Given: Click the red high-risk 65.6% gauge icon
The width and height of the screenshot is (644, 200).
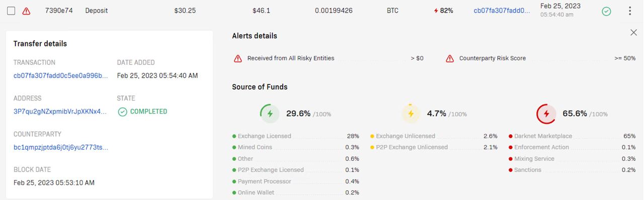Looking at the screenshot, I should click(x=546, y=114).
